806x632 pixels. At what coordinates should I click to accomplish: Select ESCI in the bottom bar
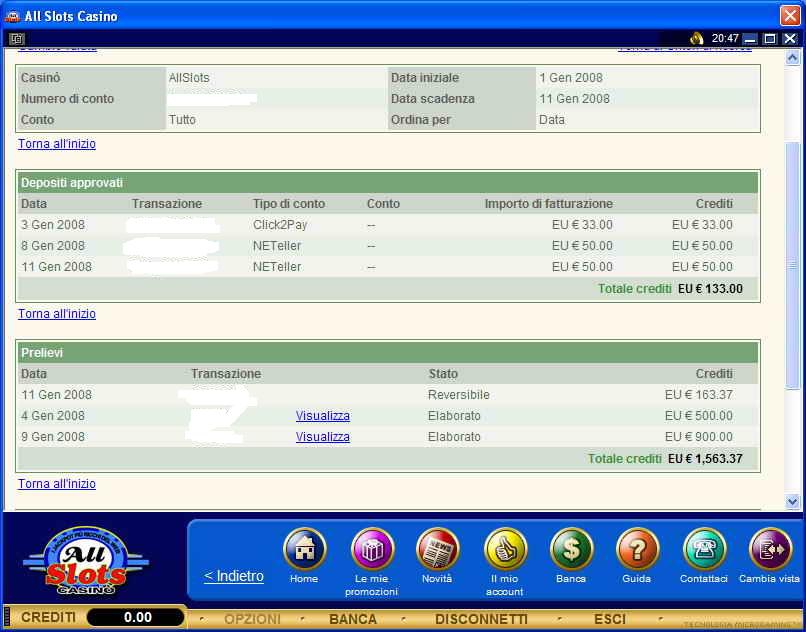tap(610, 619)
